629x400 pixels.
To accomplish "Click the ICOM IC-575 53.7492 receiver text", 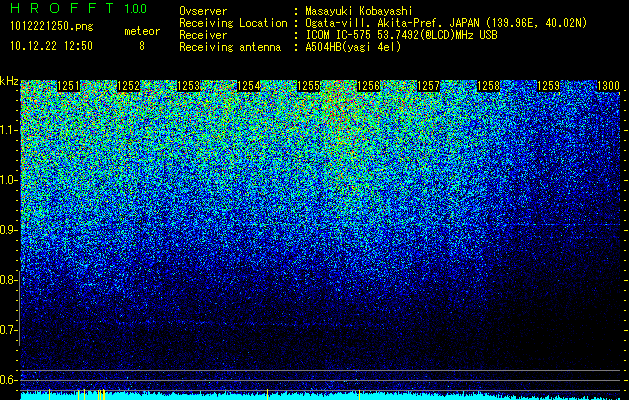I will click(401, 35).
